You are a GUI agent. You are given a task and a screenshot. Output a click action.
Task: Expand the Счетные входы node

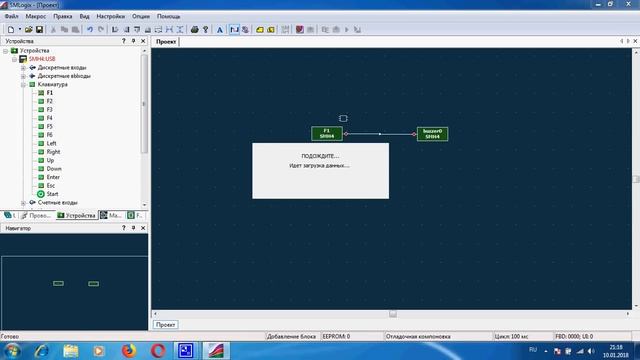click(23, 203)
